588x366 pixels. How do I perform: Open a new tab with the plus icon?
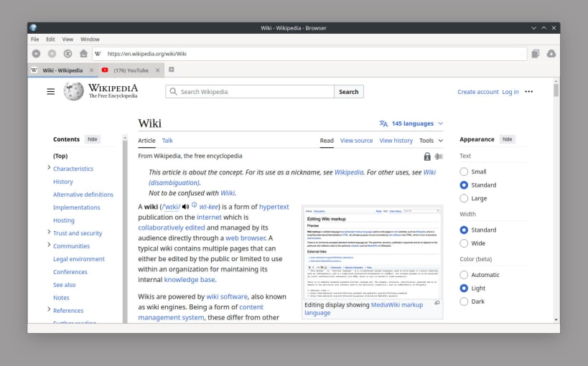coord(172,70)
